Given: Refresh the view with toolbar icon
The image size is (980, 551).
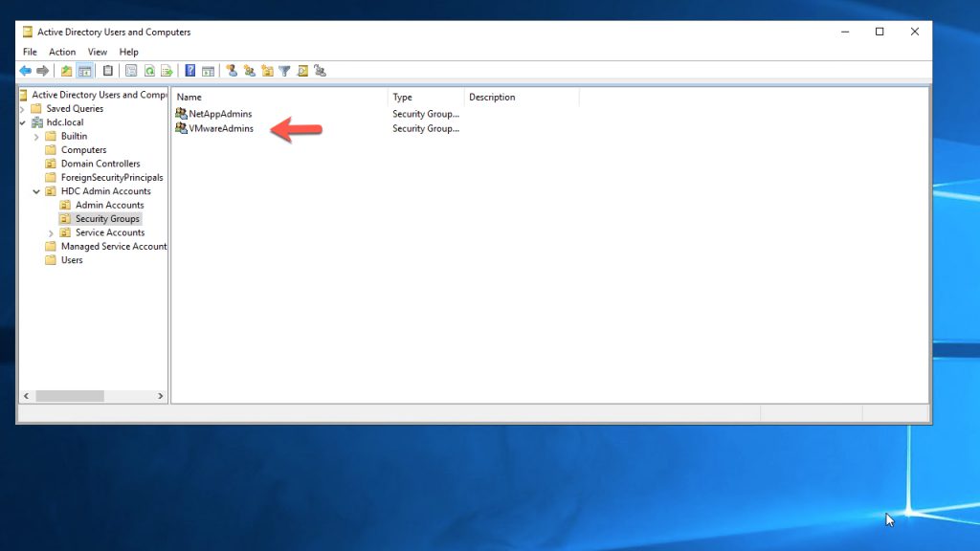Looking at the screenshot, I should coord(149,71).
